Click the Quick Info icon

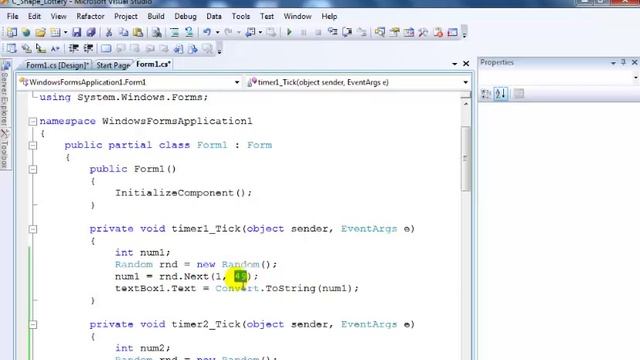click(x=40, y=49)
